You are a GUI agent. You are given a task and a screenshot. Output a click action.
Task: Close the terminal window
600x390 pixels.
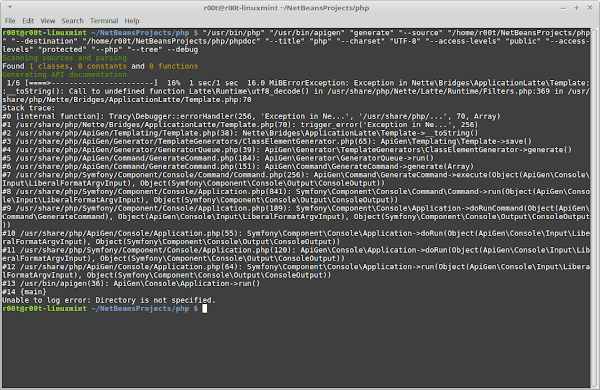click(x=590, y=8)
